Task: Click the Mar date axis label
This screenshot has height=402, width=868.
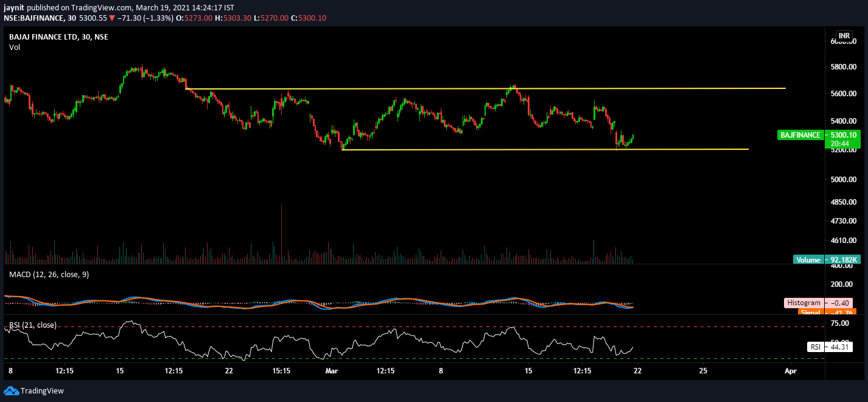Action: pyautogui.click(x=332, y=370)
